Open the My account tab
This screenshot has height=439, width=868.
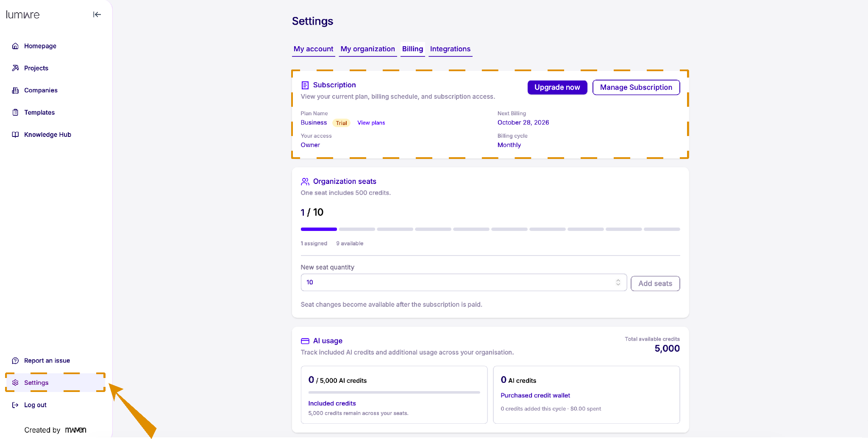point(313,49)
